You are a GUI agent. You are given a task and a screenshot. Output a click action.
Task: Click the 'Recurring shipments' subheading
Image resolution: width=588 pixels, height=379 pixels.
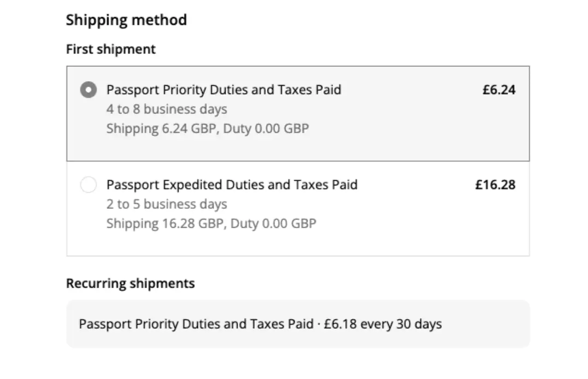(130, 283)
